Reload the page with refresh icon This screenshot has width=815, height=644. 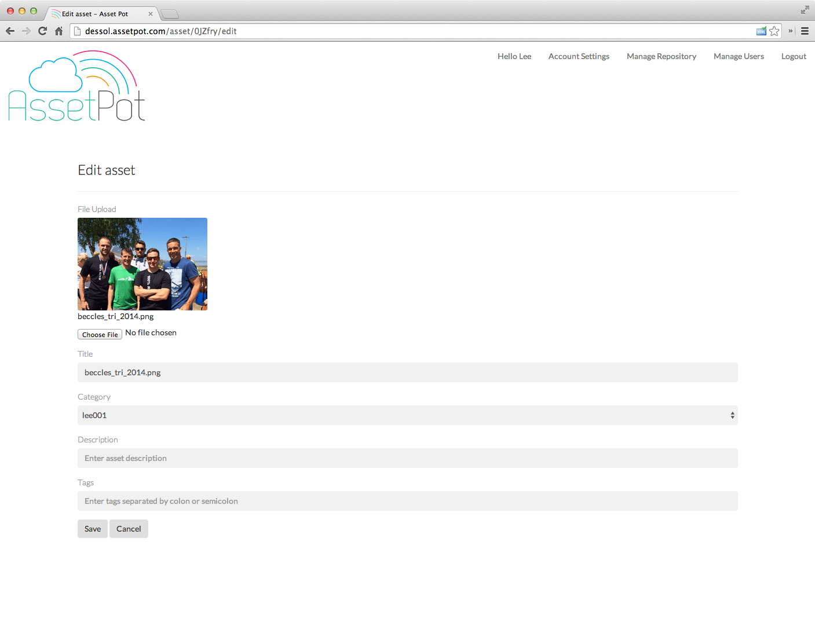(x=42, y=31)
